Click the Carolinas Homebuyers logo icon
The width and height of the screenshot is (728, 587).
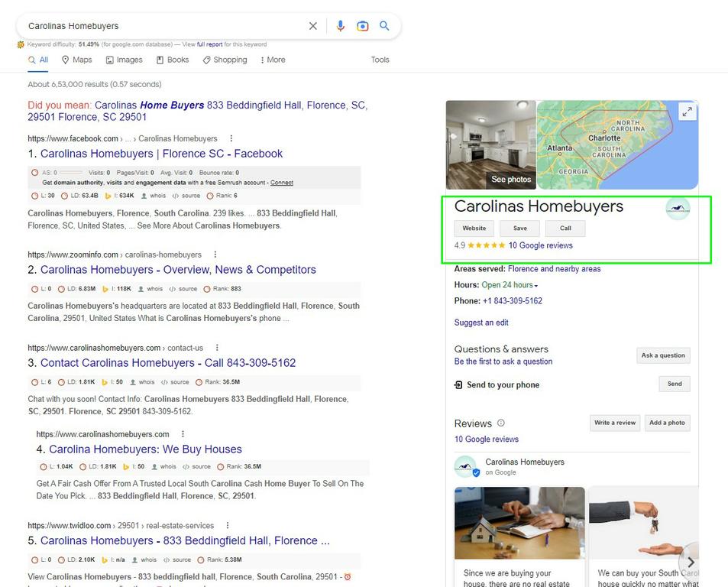pyautogui.click(x=678, y=209)
